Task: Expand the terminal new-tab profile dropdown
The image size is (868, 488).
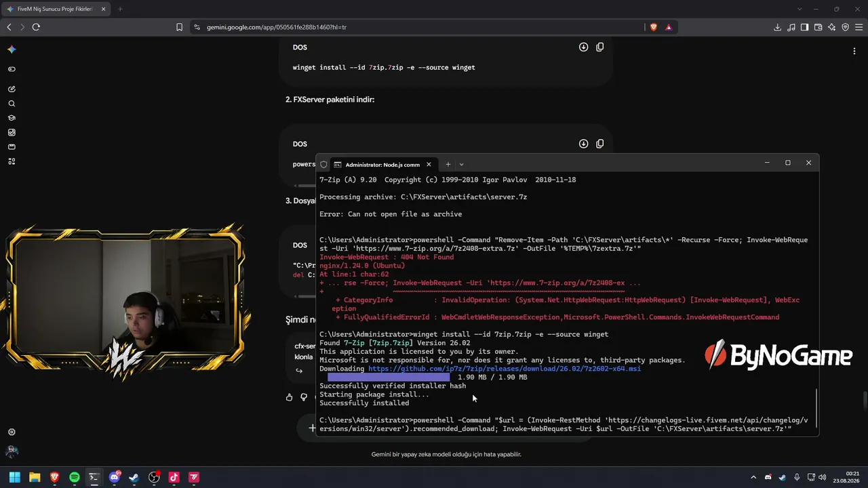Action: tap(461, 164)
